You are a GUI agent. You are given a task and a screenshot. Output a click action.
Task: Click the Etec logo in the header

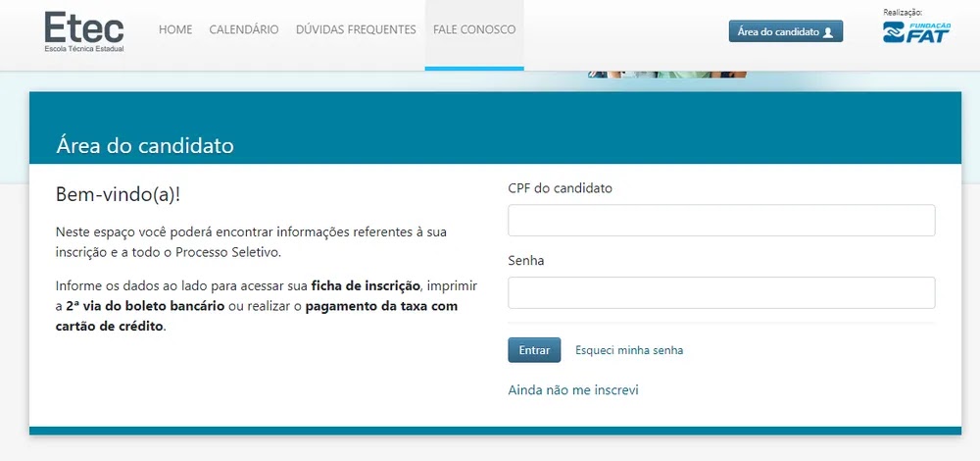[x=84, y=30]
